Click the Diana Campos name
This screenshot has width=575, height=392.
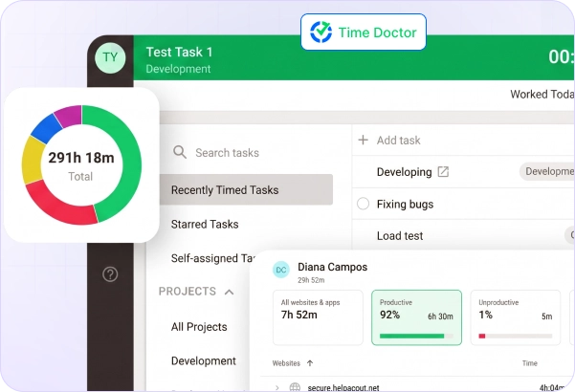[332, 267]
